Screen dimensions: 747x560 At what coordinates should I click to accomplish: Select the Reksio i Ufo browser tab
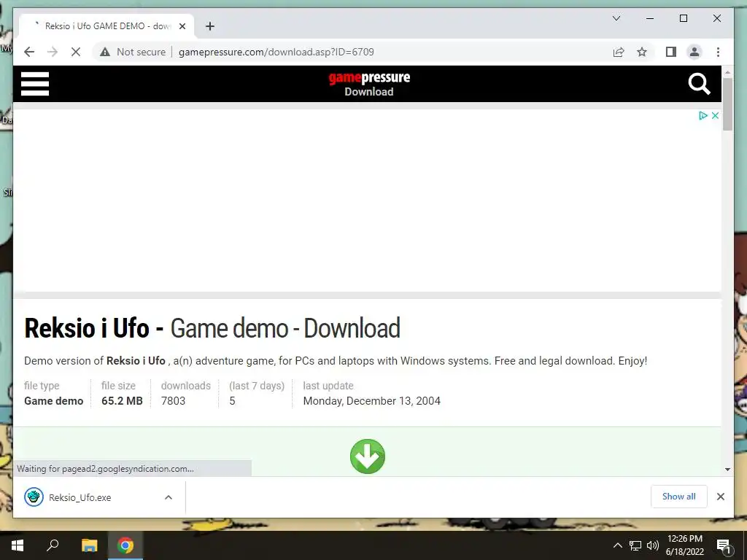(107, 26)
